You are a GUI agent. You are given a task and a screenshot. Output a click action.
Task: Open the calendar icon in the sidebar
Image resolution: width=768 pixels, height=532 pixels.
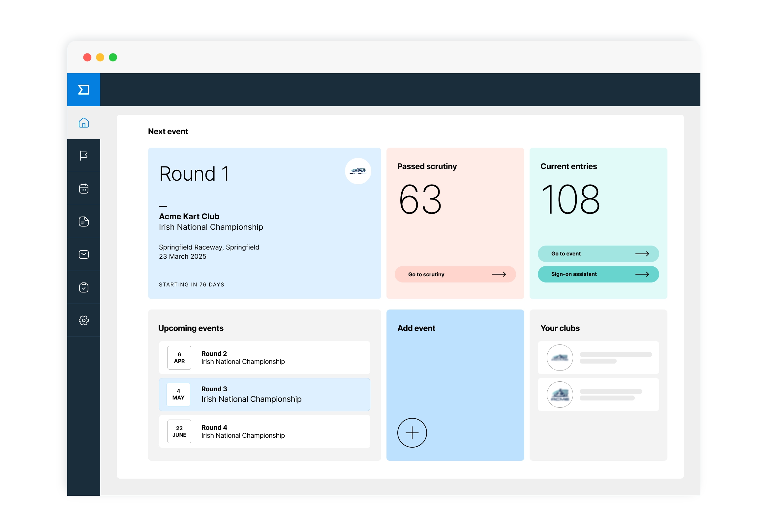pyautogui.click(x=83, y=188)
